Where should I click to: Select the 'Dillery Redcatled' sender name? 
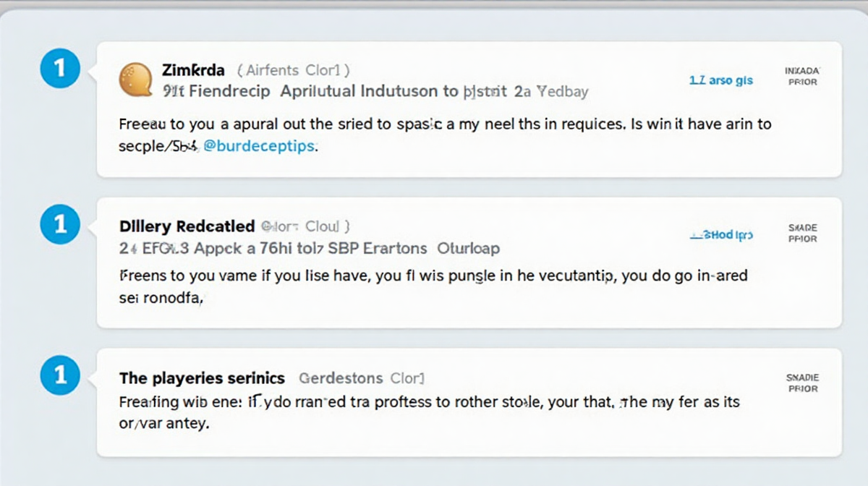[x=187, y=227]
